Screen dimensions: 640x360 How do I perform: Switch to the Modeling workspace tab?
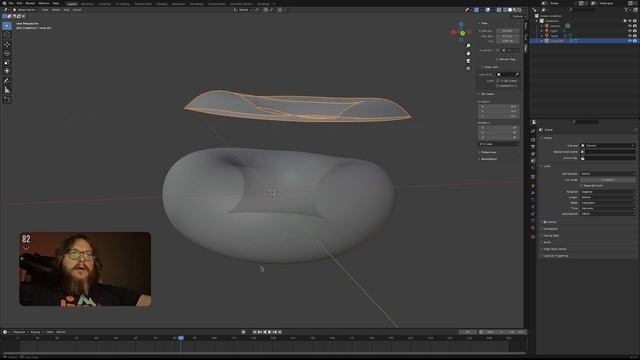(87, 4)
